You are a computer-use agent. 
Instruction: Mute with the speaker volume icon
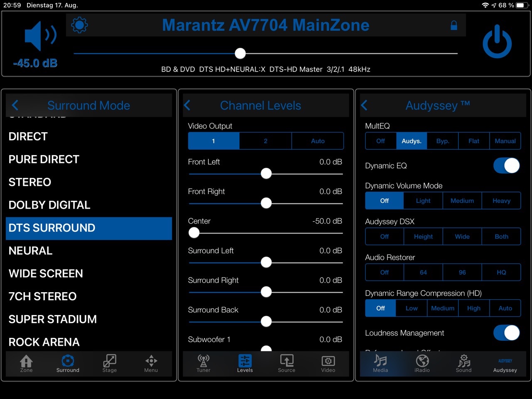40,36
